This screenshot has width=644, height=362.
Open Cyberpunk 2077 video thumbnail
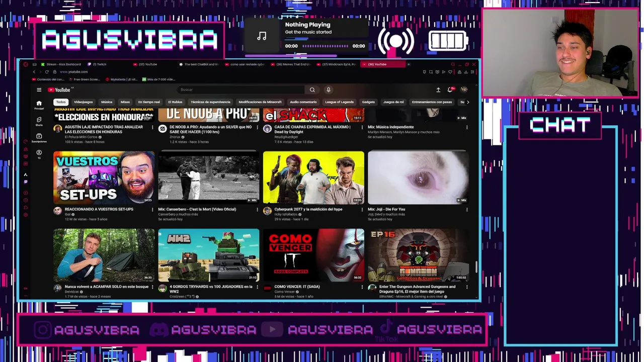click(x=313, y=177)
